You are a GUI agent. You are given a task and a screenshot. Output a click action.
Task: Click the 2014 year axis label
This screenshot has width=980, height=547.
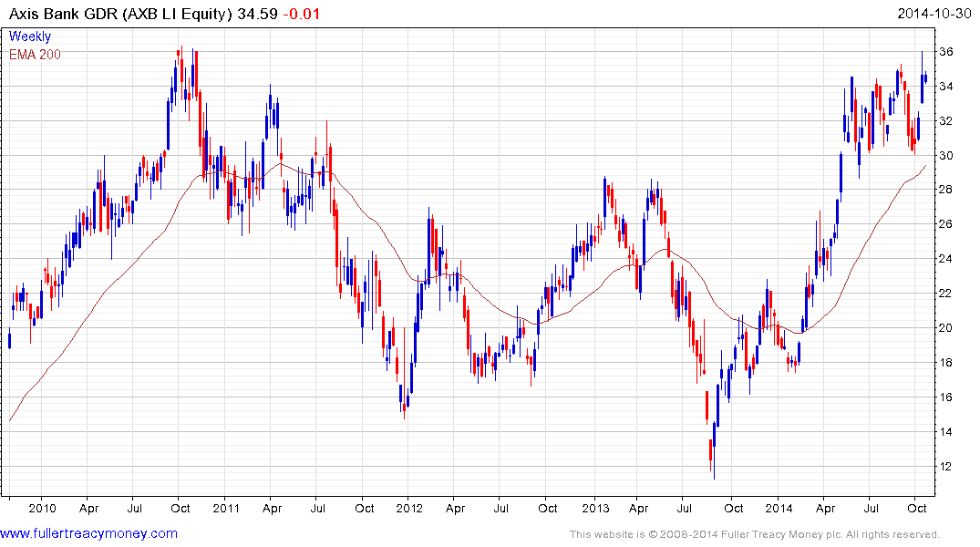779,508
